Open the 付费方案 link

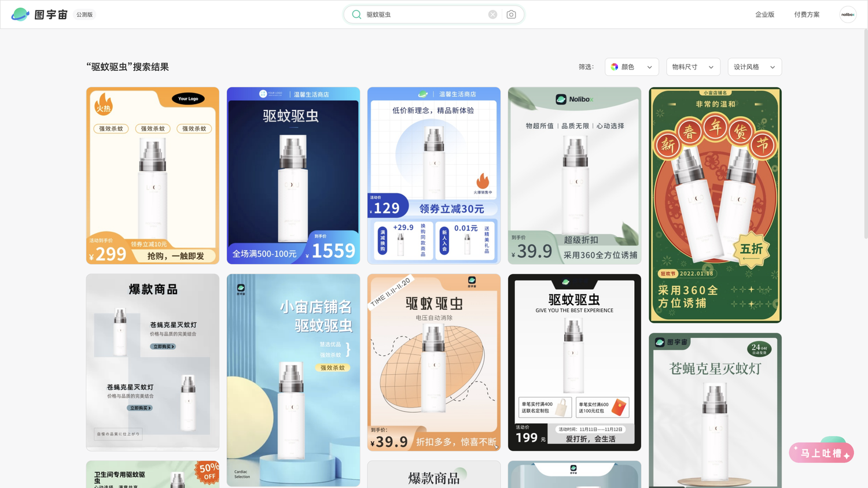(807, 14)
